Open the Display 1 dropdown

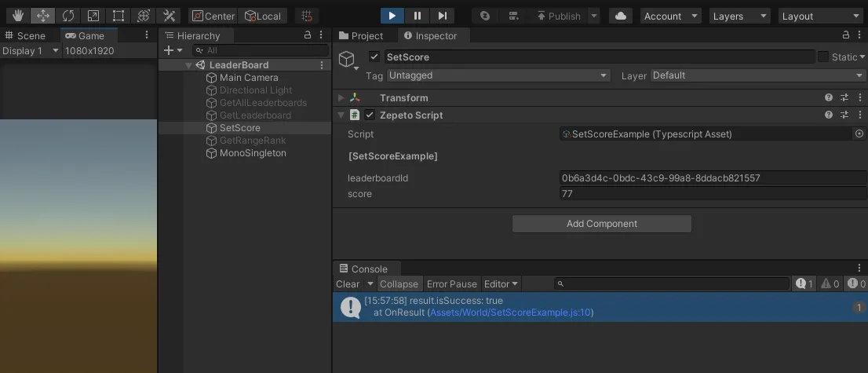pyautogui.click(x=31, y=51)
